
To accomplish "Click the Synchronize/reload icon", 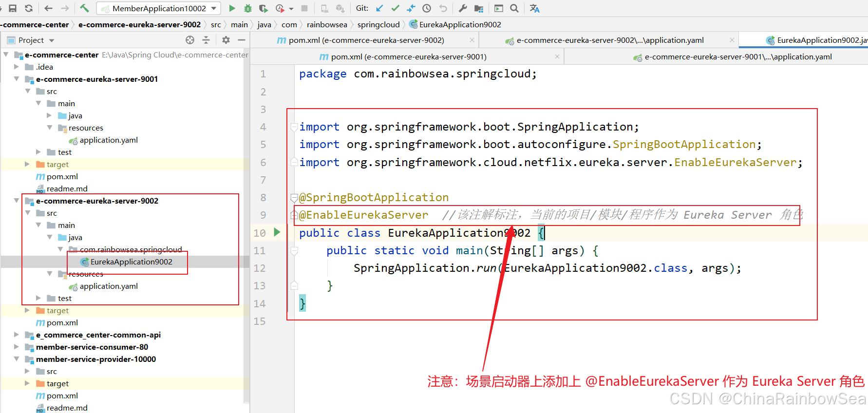I will tap(29, 8).
